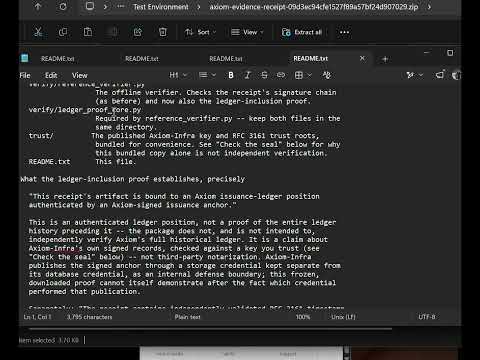Close the active README.txt tab
The width and height of the screenshot is (480, 360).
pyautogui.click(x=362, y=58)
